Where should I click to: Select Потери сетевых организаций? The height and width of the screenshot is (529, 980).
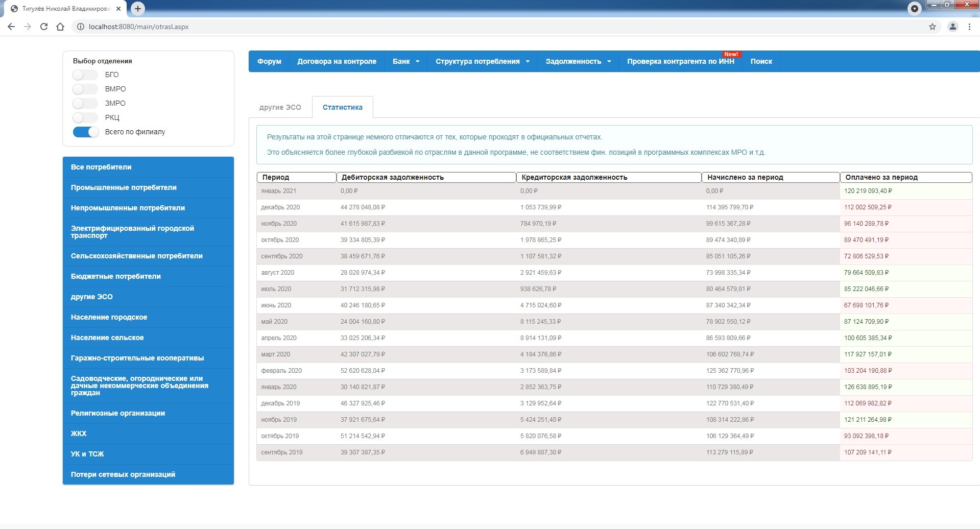148,474
